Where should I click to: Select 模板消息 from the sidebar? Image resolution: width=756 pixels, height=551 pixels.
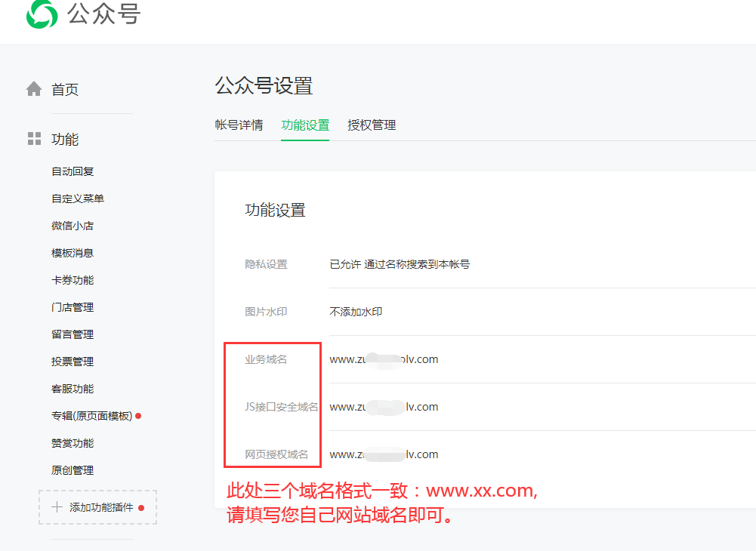coord(73,253)
